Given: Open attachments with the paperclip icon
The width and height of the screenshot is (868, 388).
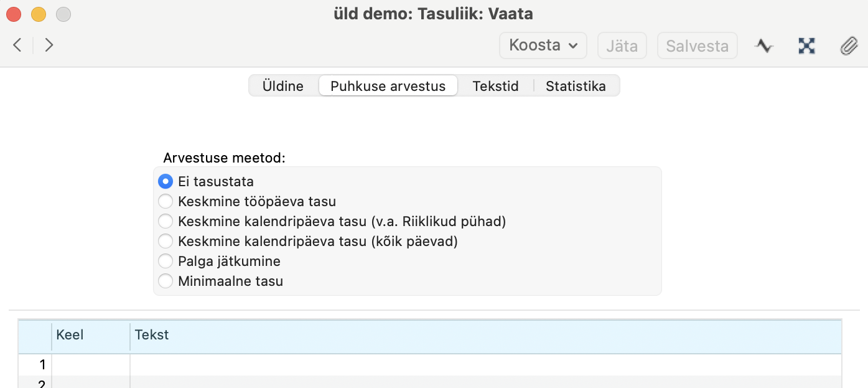Looking at the screenshot, I should [x=849, y=45].
